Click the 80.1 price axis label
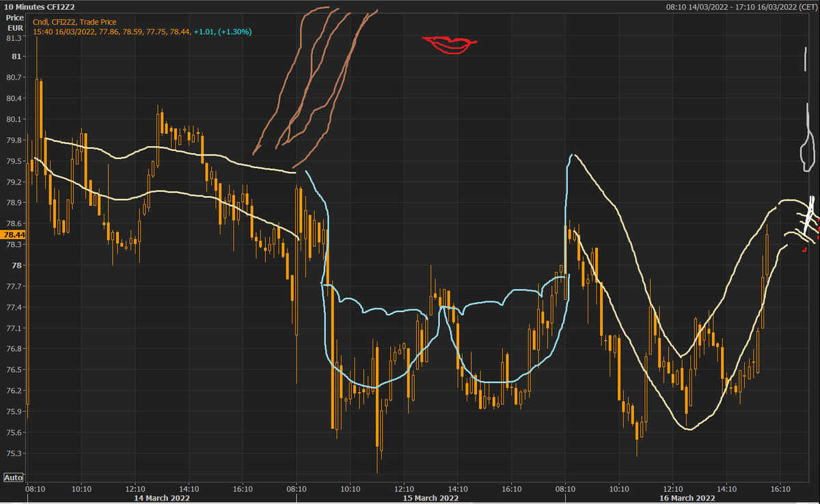The height and width of the screenshot is (504, 820). tap(15, 119)
